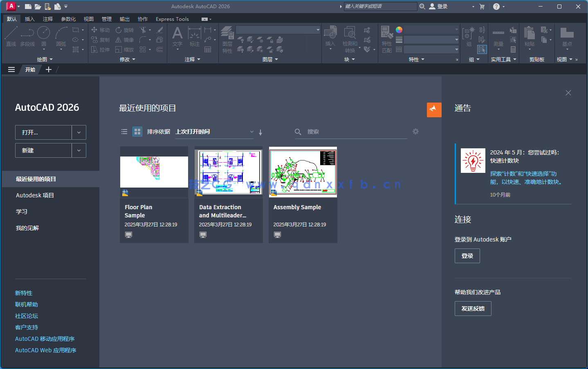The height and width of the screenshot is (369, 588).
Task: Switch recent projects to list view
Action: pos(124,132)
